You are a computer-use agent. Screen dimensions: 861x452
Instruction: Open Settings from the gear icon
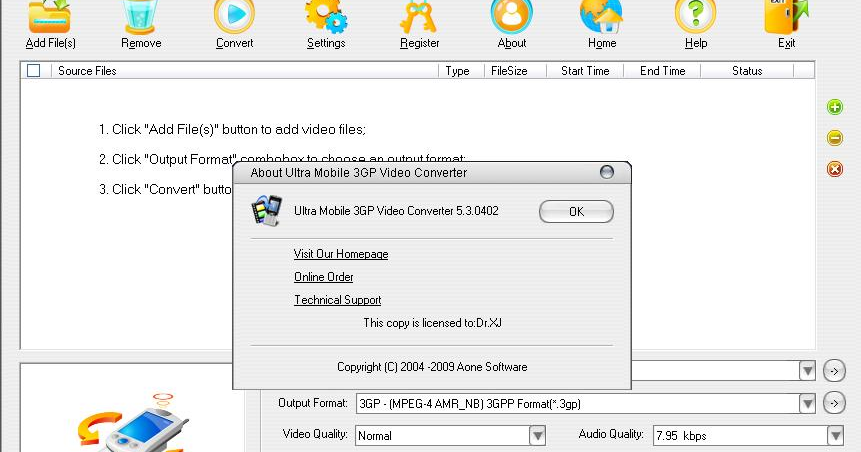[326, 16]
